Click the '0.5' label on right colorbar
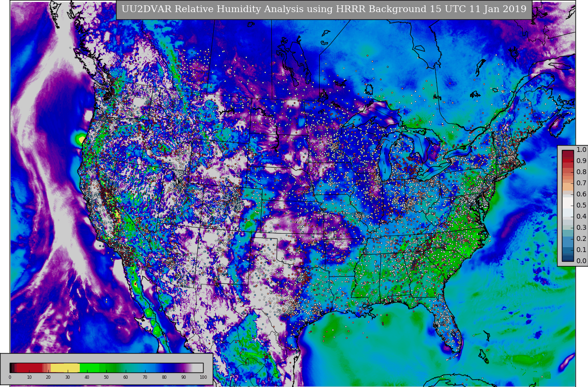The image size is (588, 387). [x=581, y=205]
